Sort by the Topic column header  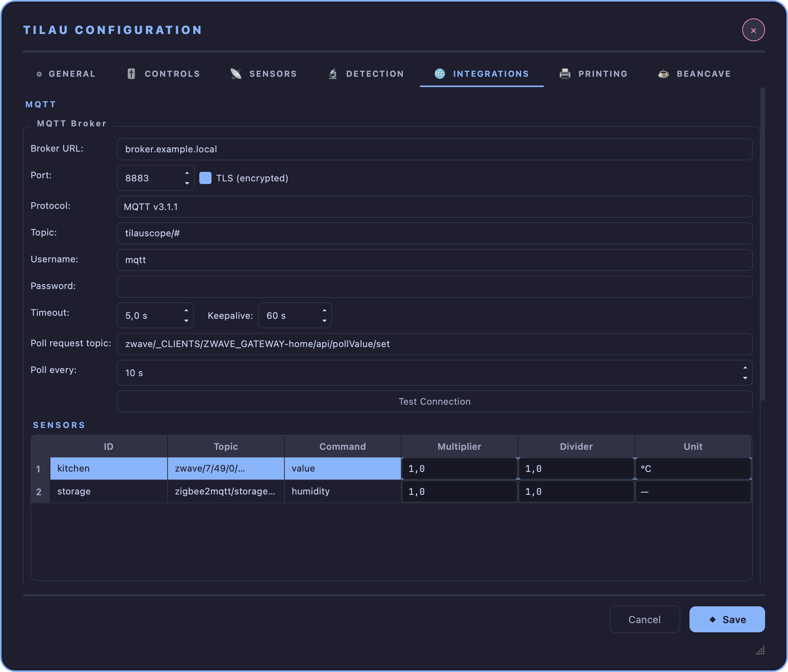pos(226,446)
